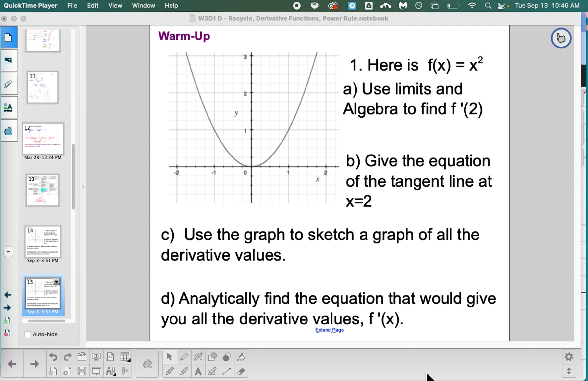Click the Extend Page link

(x=329, y=330)
